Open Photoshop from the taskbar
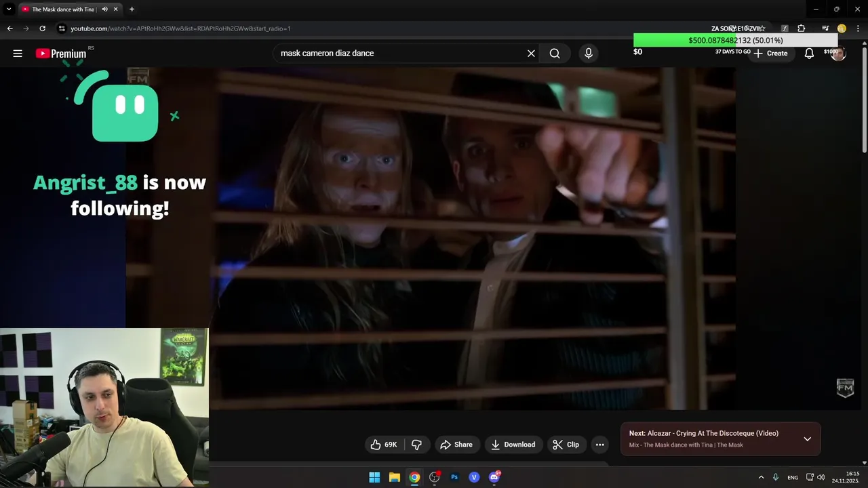 [x=454, y=477]
